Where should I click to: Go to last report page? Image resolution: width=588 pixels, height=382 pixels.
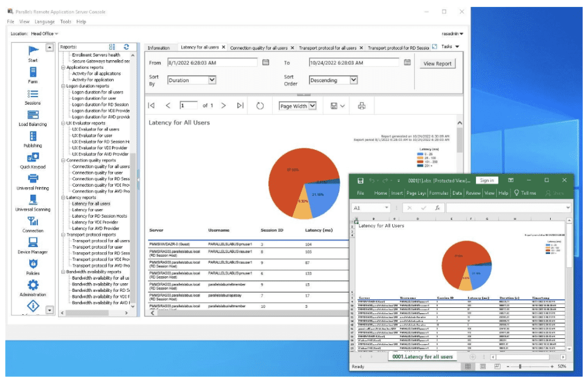click(x=240, y=106)
